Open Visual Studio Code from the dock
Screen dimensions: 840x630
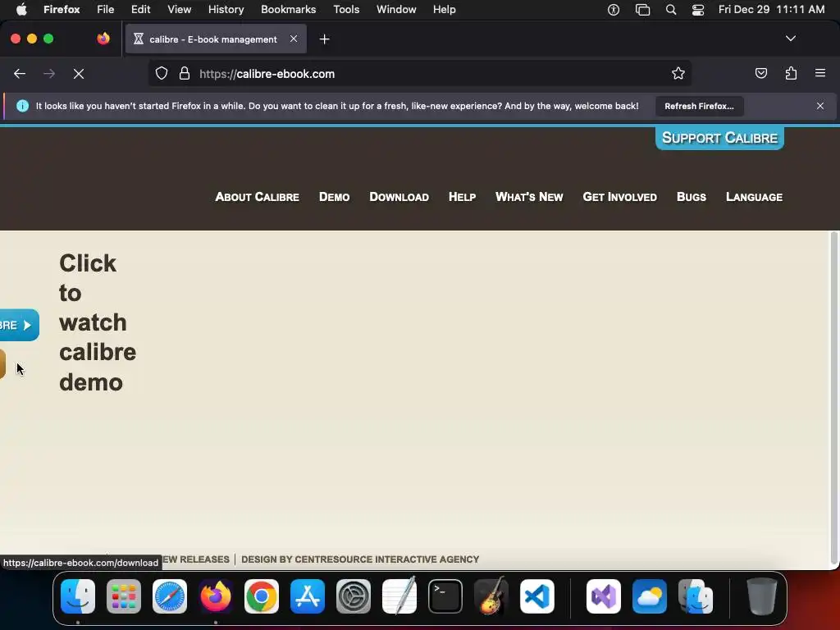tap(537, 596)
